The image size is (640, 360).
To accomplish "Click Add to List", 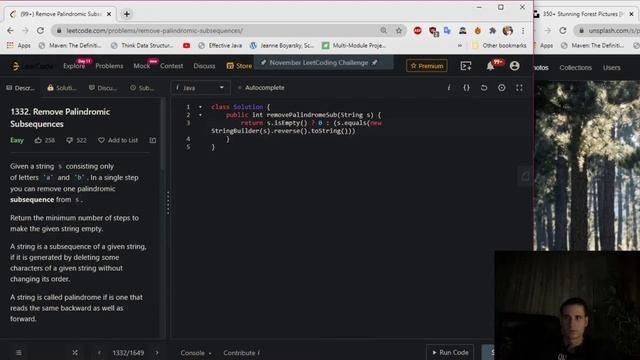I will [118, 140].
